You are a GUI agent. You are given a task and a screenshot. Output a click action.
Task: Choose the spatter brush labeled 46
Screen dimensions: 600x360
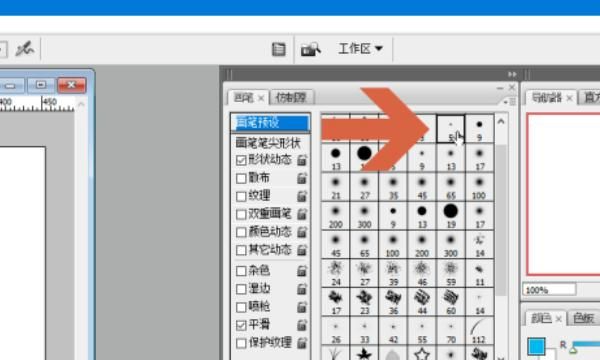(x=422, y=274)
